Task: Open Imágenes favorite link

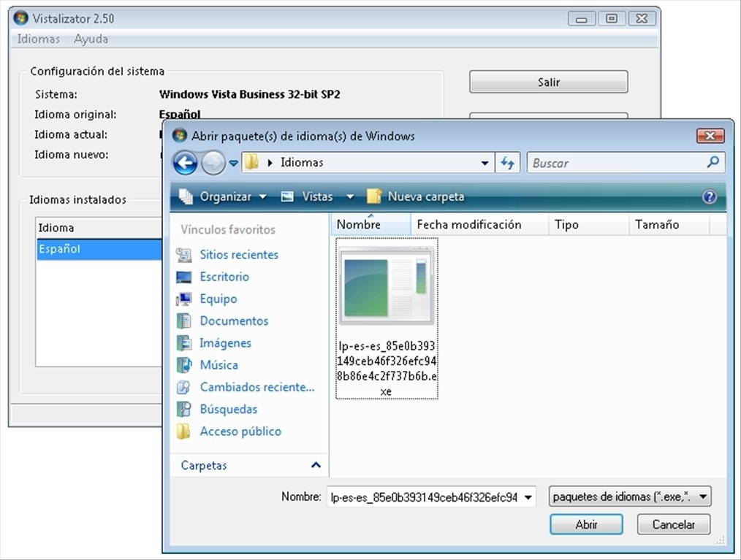Action: 225,343
